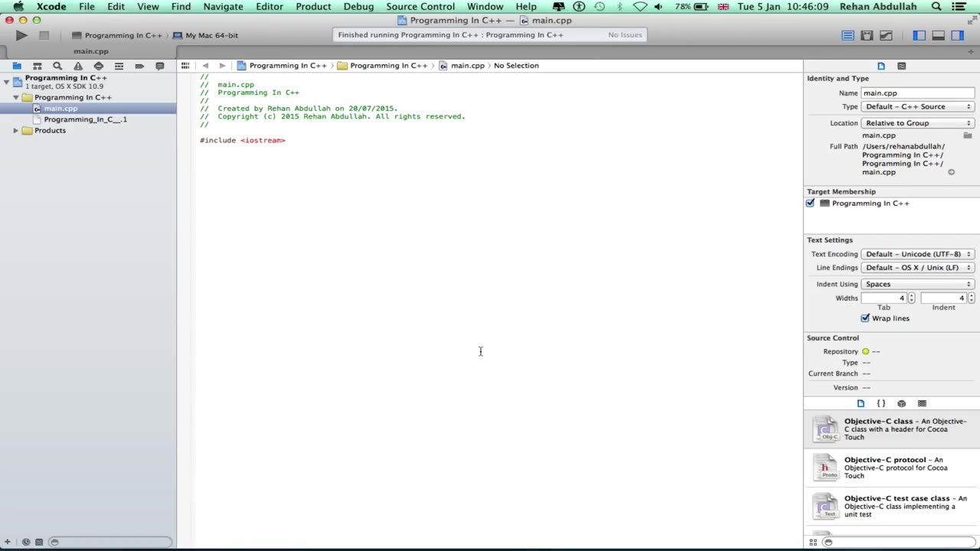Viewport: 980px width, 551px height.
Task: Open the Symbol navigator
Action: [x=37, y=66]
